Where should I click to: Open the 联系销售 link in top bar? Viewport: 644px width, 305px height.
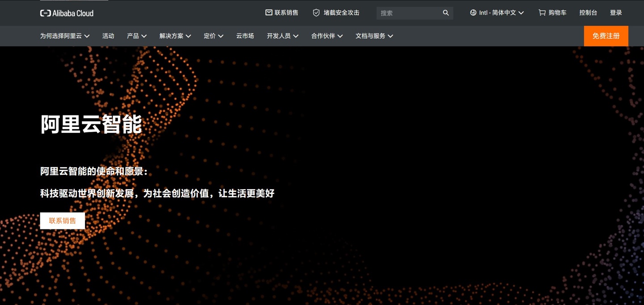click(282, 13)
